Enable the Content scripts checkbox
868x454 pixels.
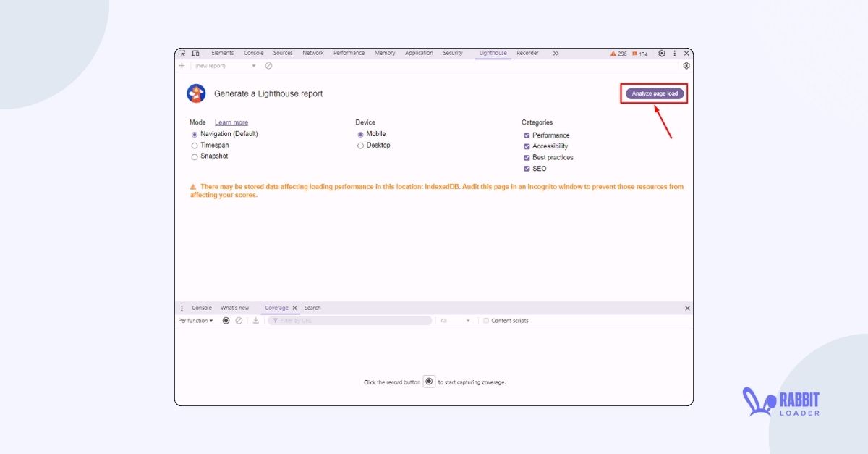pyautogui.click(x=485, y=320)
